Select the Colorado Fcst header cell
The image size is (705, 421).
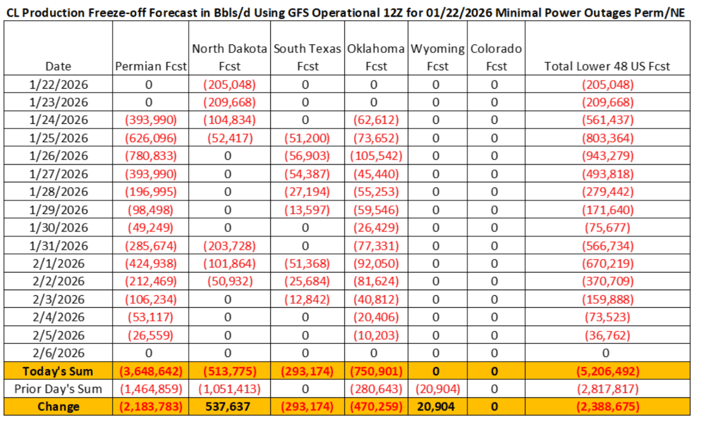tap(494, 56)
